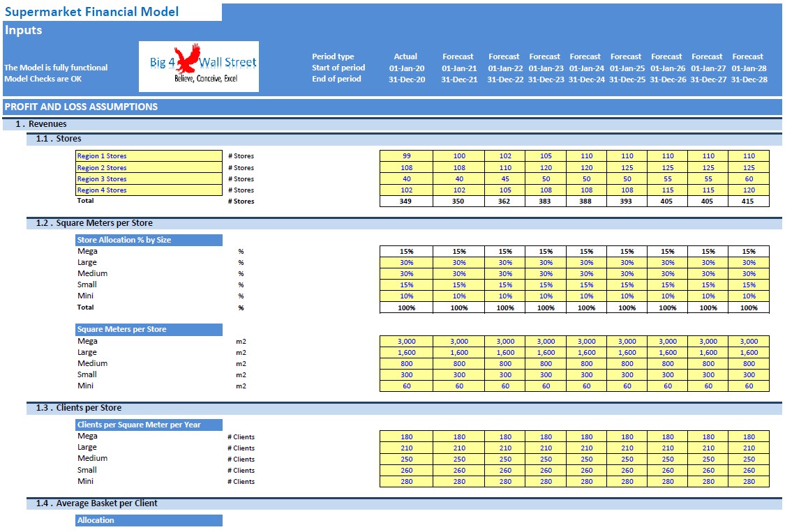785x532 pixels.
Task: Select Mega square meters 3,000 in Actual column
Action: coord(407,342)
